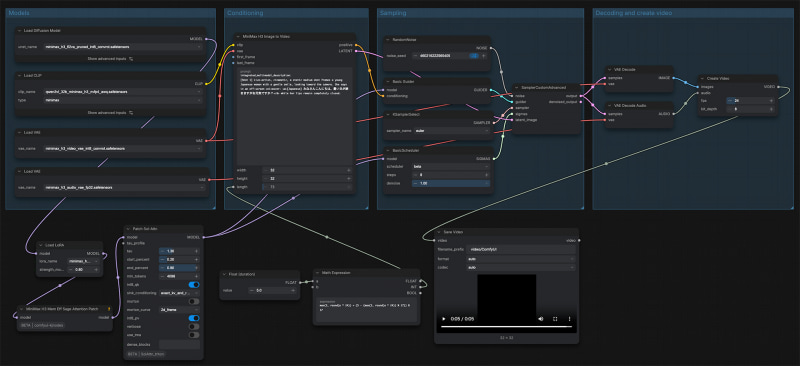Toggle the use_rms switch
The width and height of the screenshot is (800, 366).
click(194, 334)
